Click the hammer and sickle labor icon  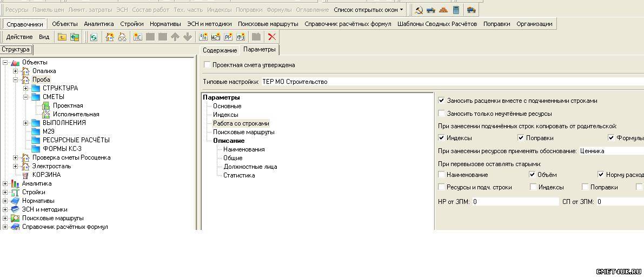coord(419,10)
